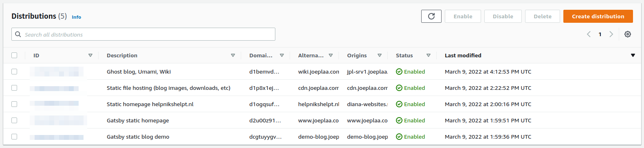Check the Gatsby static blog demo row
This screenshot has width=644, height=148.
pos(14,137)
